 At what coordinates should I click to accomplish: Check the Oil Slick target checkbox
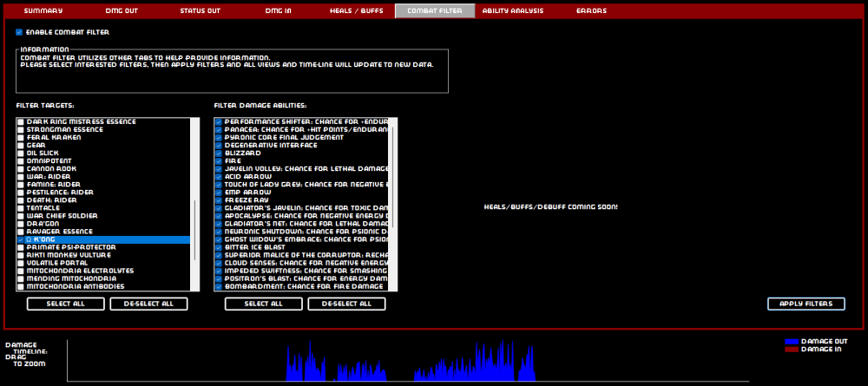(x=20, y=153)
